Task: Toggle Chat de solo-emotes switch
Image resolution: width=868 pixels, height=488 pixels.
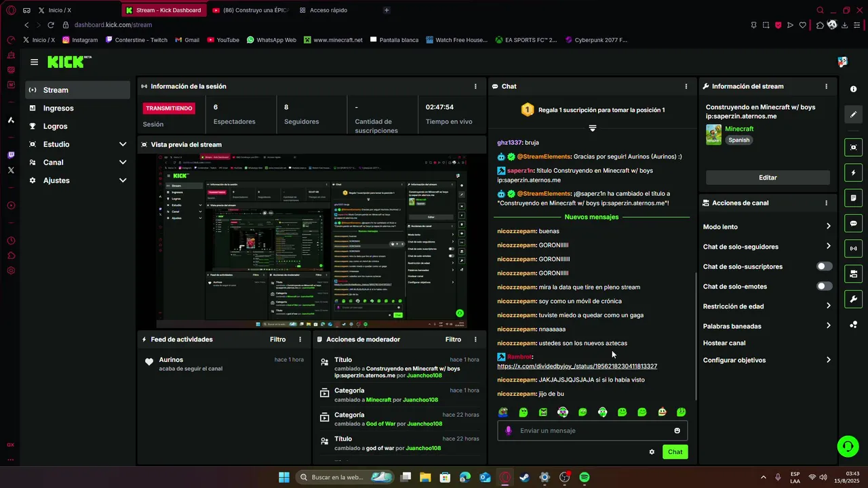Action: click(824, 286)
